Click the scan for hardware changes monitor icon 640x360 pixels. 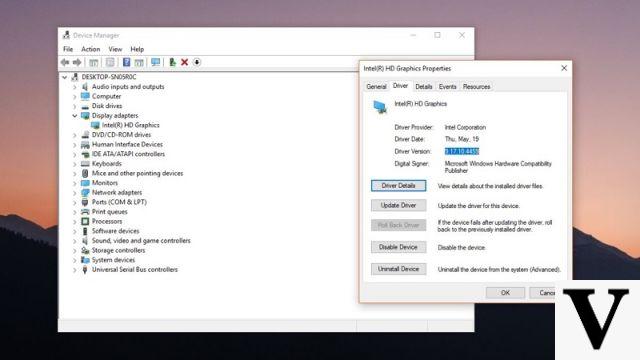pyautogui.click(x=156, y=62)
